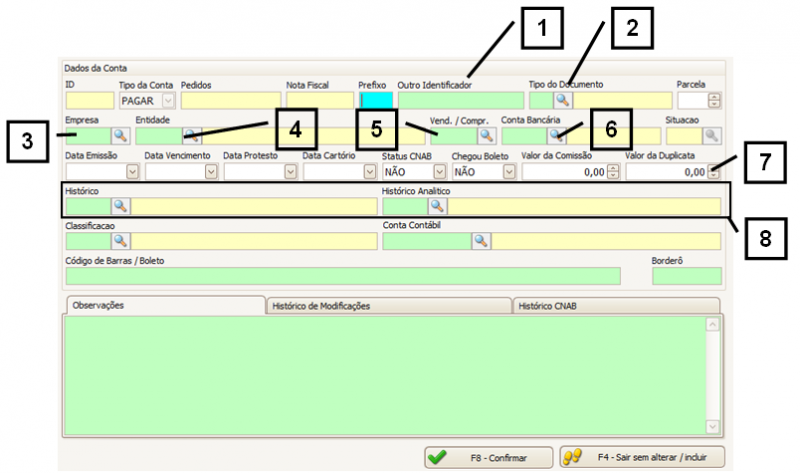Expand the Tipo da Conta dropdown

click(167, 100)
